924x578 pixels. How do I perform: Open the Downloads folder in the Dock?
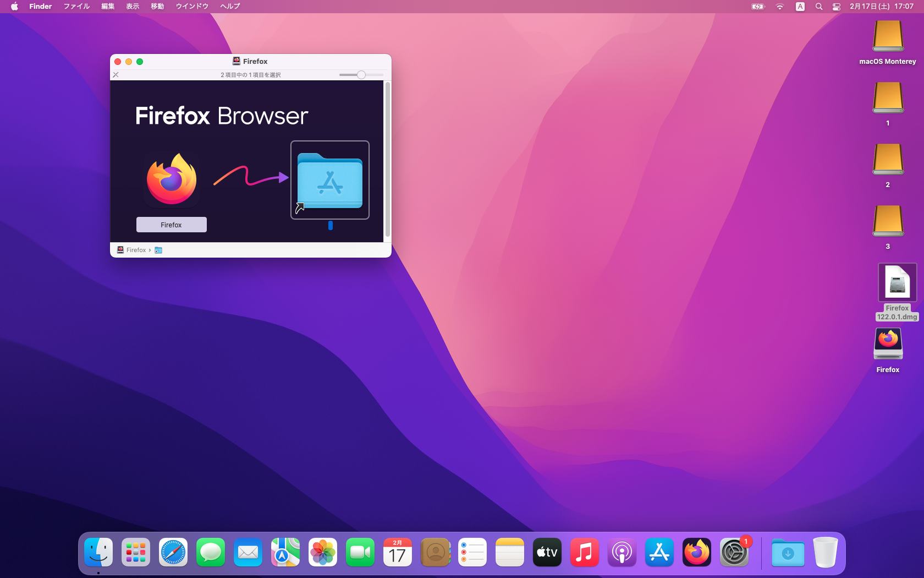click(x=788, y=552)
